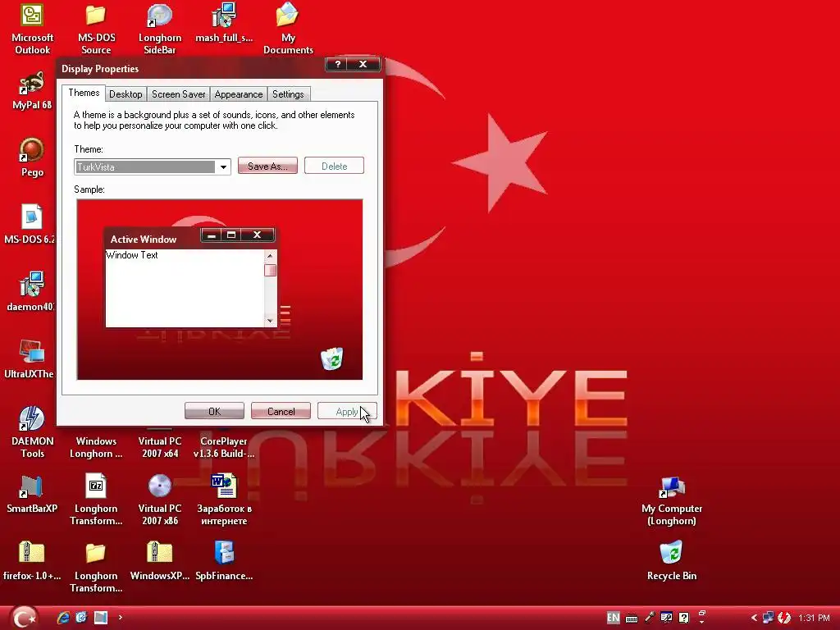840x630 pixels.
Task: Click the EN language bar indicator
Action: 614,618
